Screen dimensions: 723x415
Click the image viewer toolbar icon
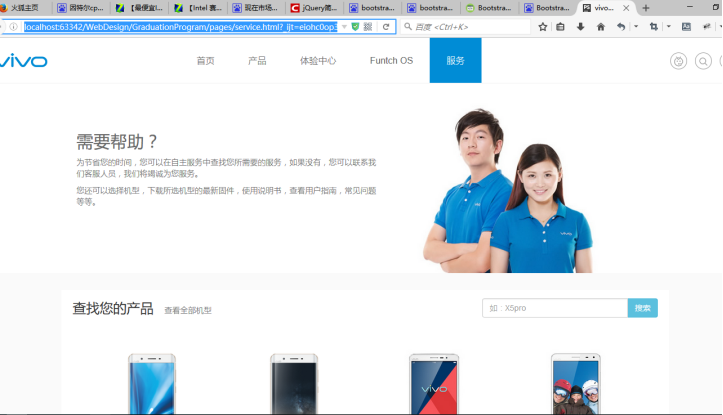click(686, 27)
